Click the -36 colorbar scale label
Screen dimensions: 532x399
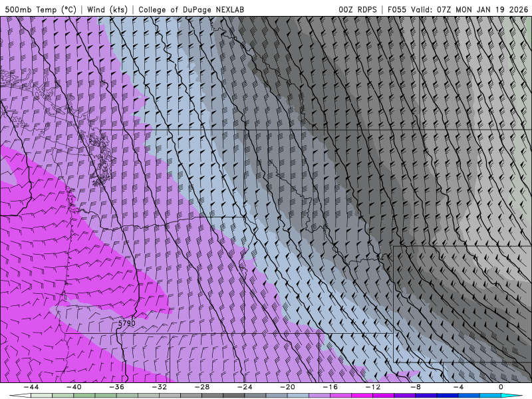click(117, 387)
